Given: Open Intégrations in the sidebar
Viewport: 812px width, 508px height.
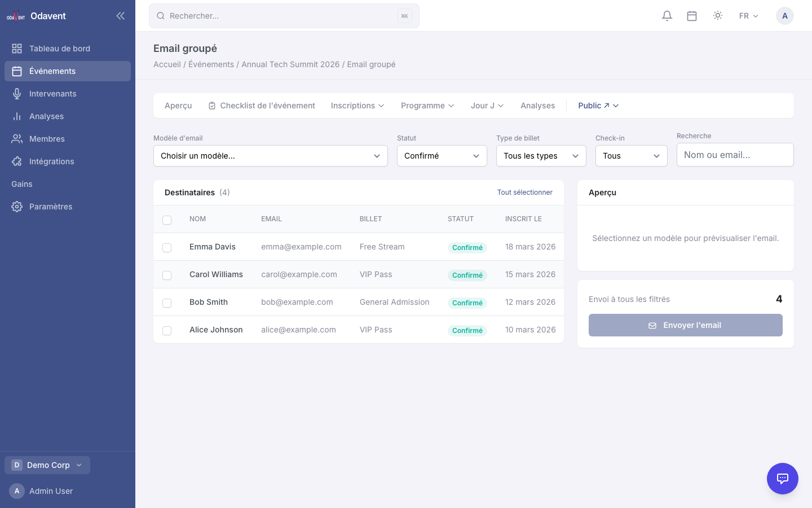Looking at the screenshot, I should pyautogui.click(x=68, y=161).
